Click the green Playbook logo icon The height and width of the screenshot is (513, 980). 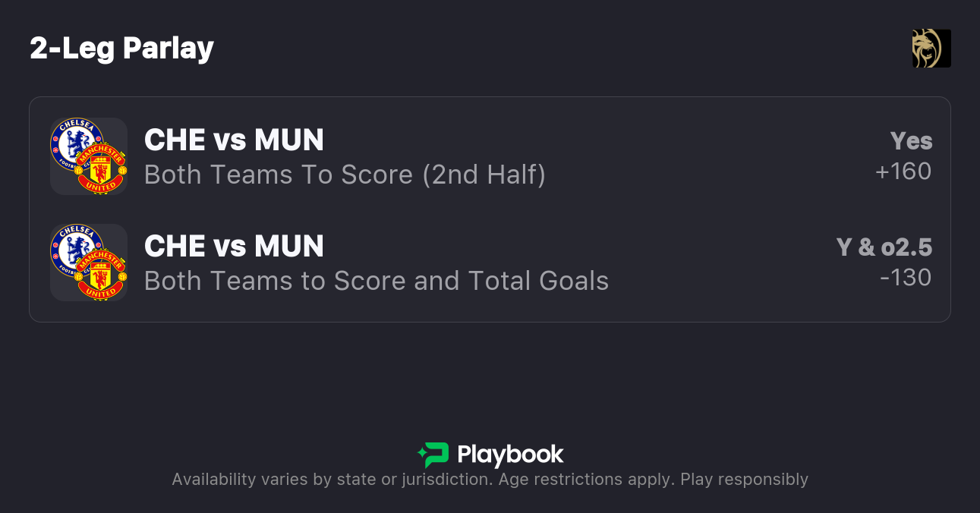tap(433, 455)
